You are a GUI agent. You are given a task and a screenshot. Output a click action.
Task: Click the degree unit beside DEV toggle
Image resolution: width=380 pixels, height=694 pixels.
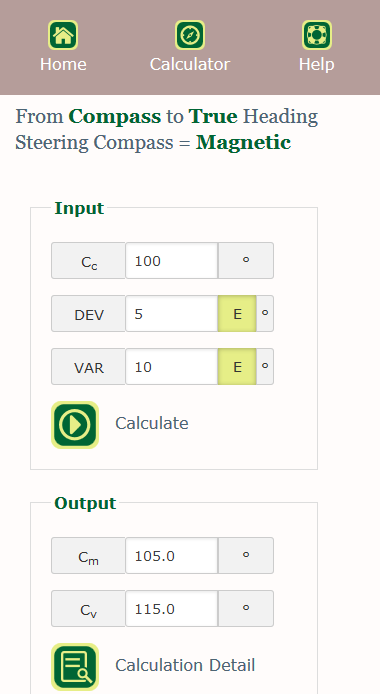[x=265, y=313]
